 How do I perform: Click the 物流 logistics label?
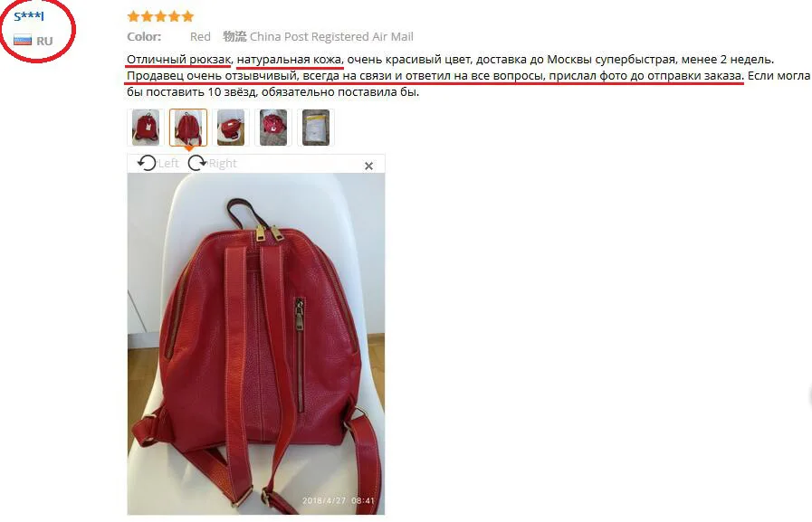(234, 37)
